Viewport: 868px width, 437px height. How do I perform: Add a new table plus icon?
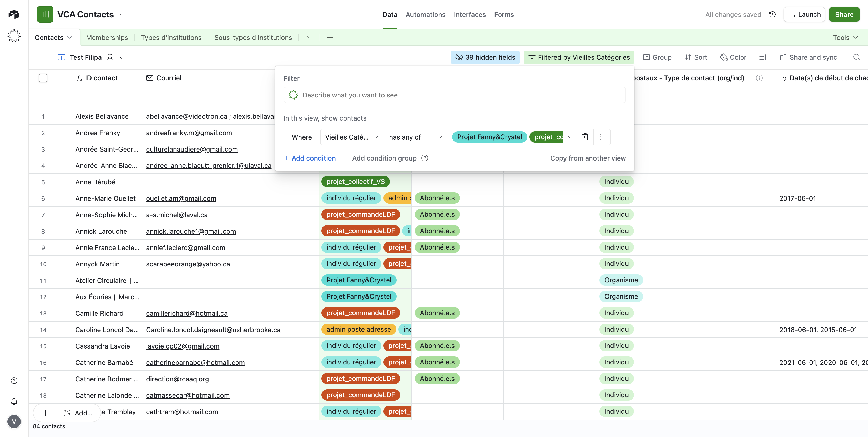pos(330,37)
